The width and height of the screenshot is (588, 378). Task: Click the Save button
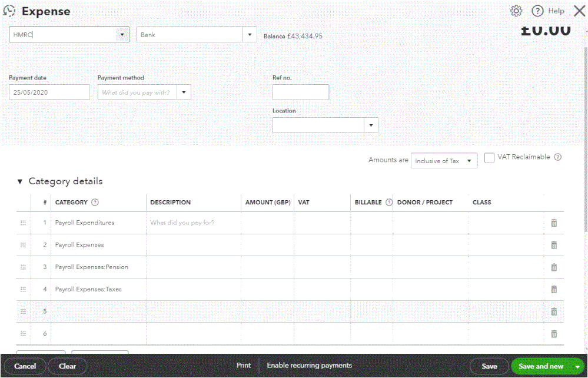tap(489, 366)
